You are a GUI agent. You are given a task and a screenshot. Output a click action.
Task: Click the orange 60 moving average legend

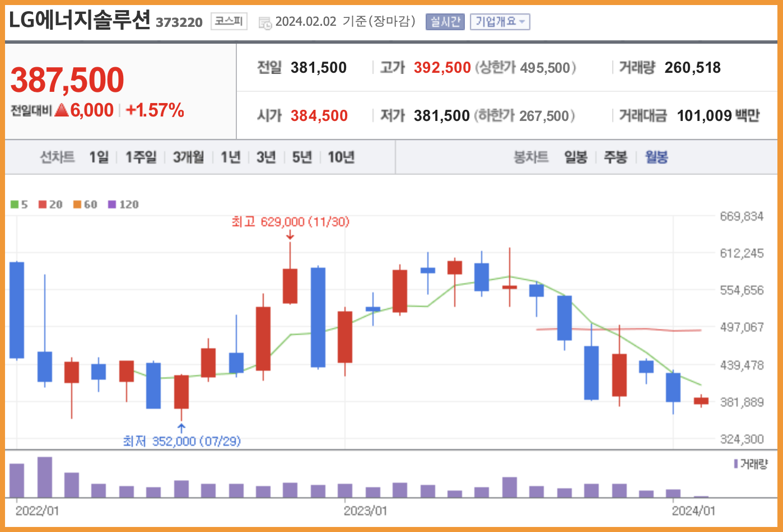tap(85, 204)
